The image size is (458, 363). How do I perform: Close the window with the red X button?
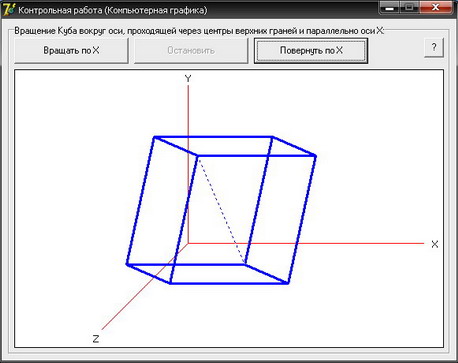coord(435,8)
